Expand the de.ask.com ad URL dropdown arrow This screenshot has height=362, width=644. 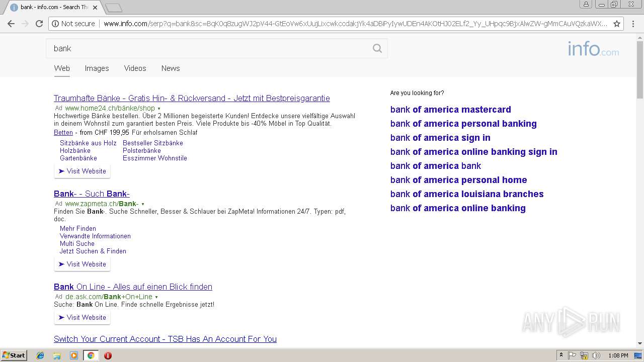(x=156, y=297)
